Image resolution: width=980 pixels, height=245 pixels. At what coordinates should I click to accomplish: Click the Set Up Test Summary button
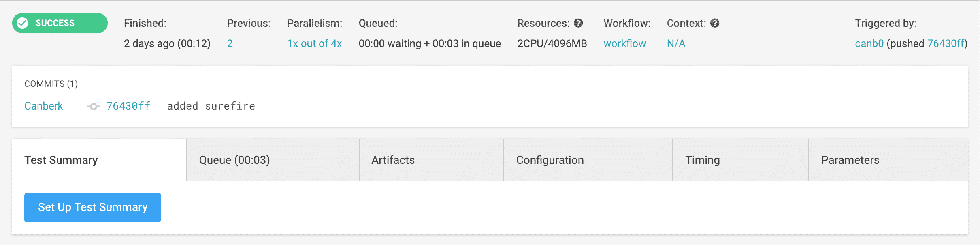point(92,207)
